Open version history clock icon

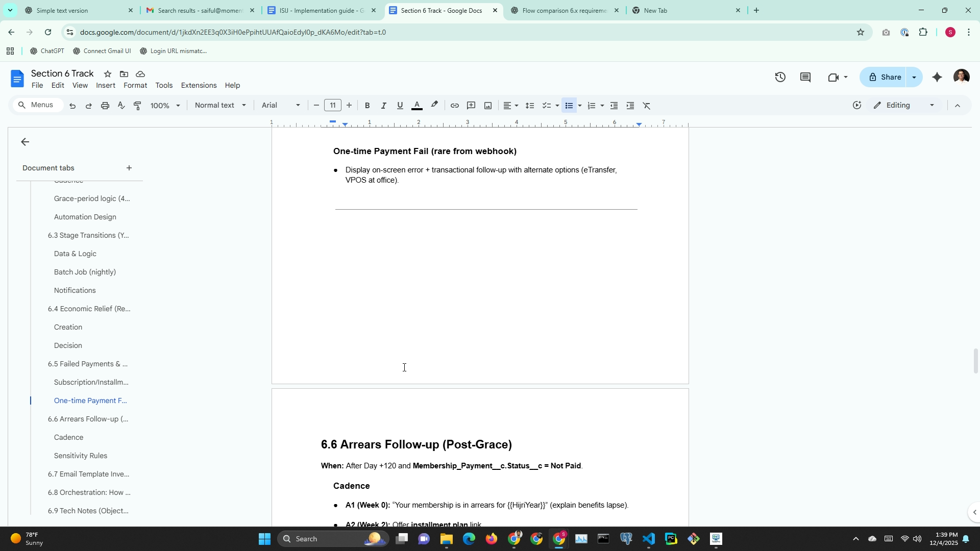point(780,77)
